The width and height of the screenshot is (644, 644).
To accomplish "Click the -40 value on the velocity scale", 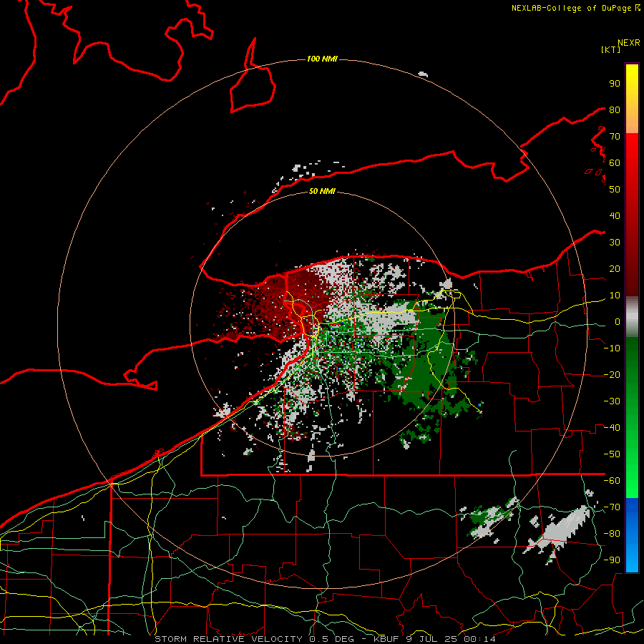I will click(612, 428).
